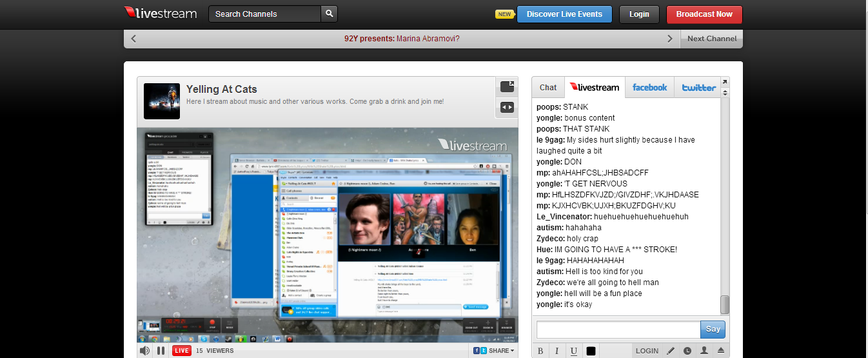The image size is (868, 358).
Task: Click the clock timestamp icon in chat
Action: coord(687,351)
